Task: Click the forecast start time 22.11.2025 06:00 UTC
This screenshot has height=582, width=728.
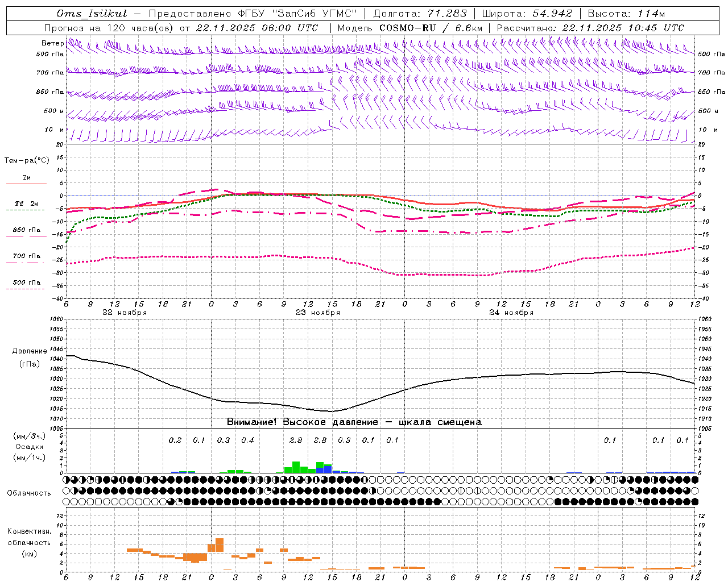Action: (257, 28)
